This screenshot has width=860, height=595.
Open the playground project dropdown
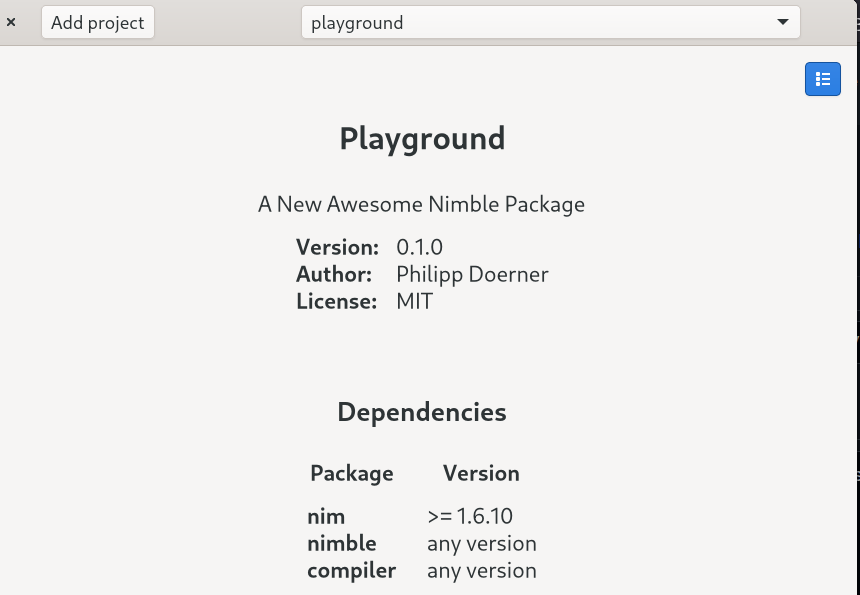tap(550, 22)
